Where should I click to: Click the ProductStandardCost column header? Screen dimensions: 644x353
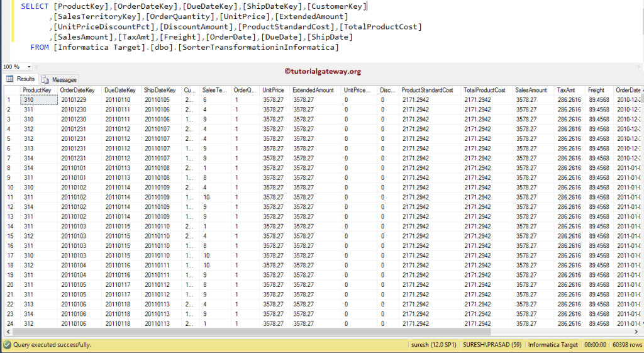426,91
